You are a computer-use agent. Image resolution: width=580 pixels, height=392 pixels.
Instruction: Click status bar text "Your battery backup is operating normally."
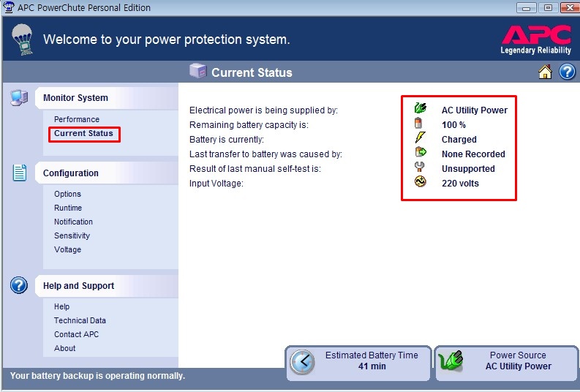97,376
